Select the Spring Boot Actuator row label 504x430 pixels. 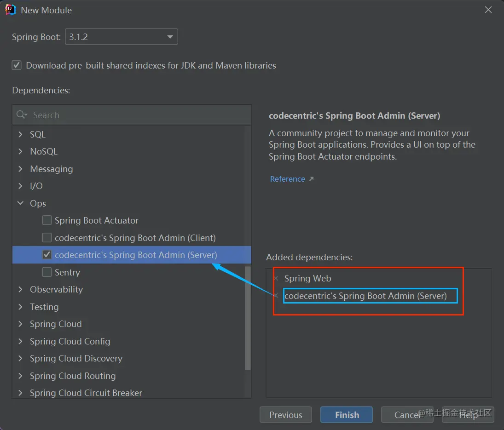[97, 220]
